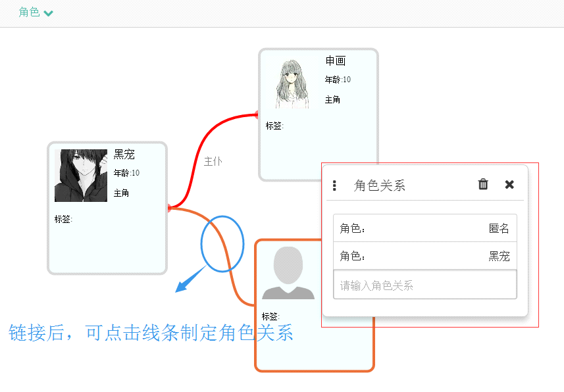564x392 pixels.
Task: Click 主角 role on 申画 card
Action: coord(332,99)
